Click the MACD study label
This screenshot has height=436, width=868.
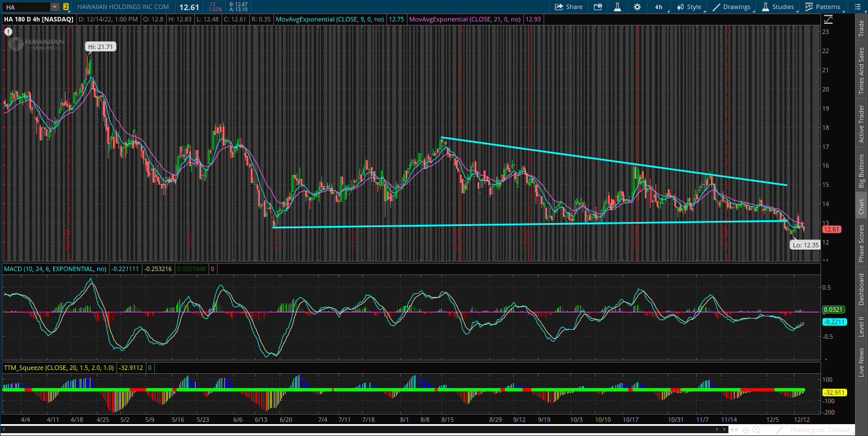click(x=55, y=269)
